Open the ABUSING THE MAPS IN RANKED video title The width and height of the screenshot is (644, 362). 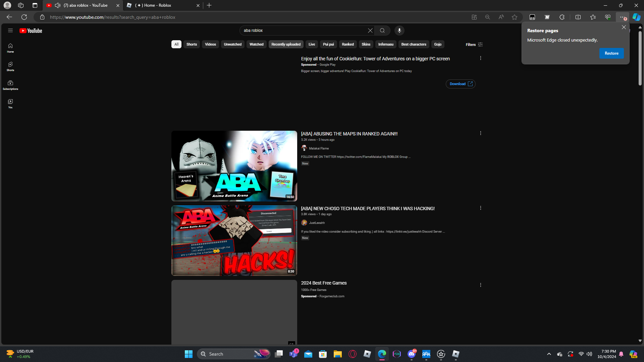click(350, 134)
